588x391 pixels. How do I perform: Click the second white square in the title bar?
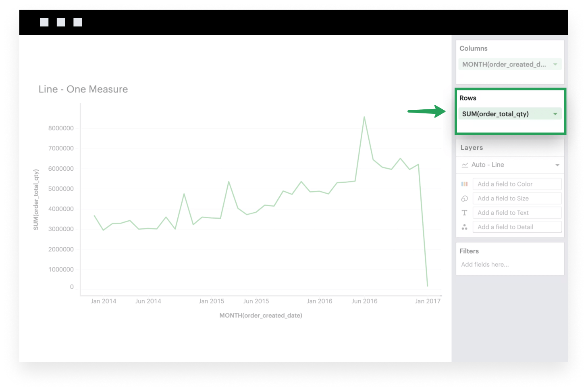61,22
